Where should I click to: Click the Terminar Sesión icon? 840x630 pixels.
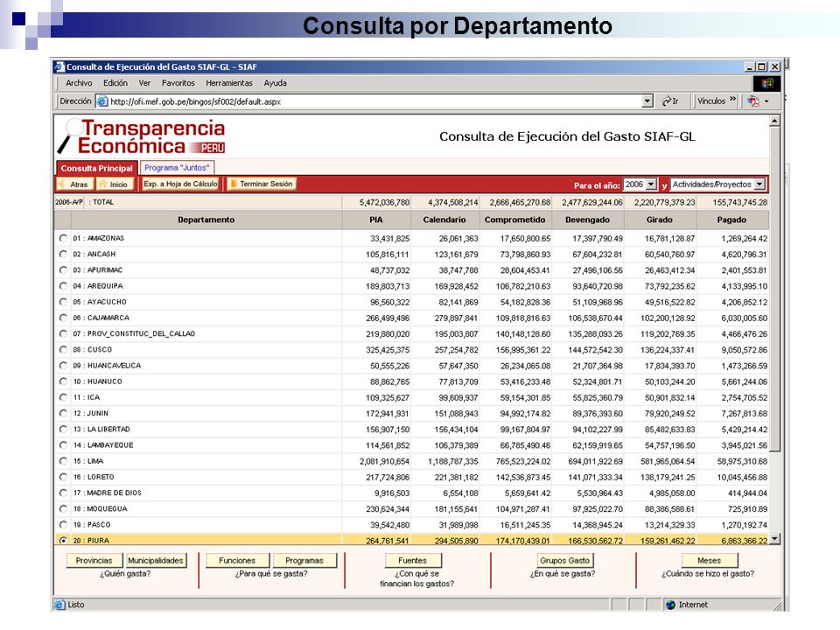(233, 184)
